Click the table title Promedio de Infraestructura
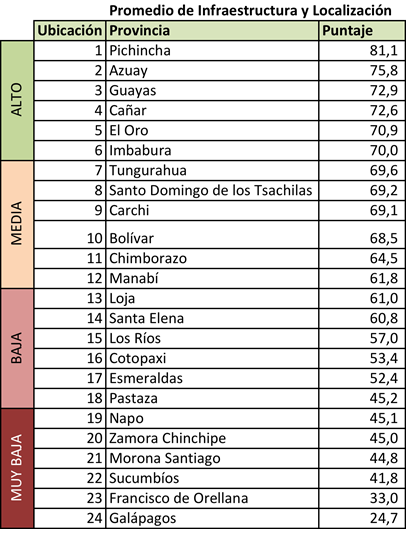Screen dimensions: 406x539 point(250,10)
